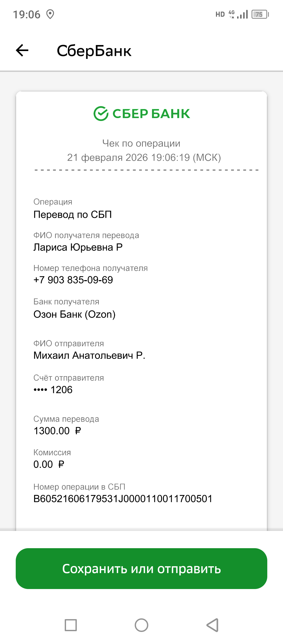Tap the 4G signal strength icon
Viewport: 283px width, 644px height.
click(238, 14)
